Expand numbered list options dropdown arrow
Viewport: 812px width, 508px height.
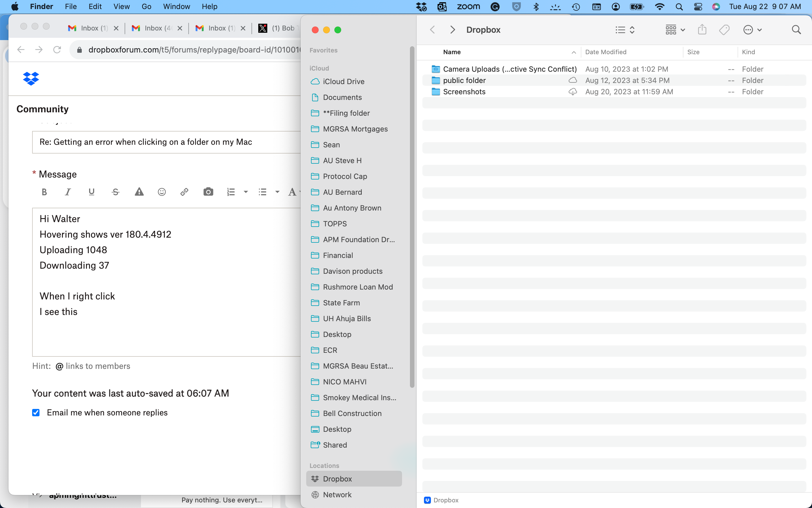246,192
